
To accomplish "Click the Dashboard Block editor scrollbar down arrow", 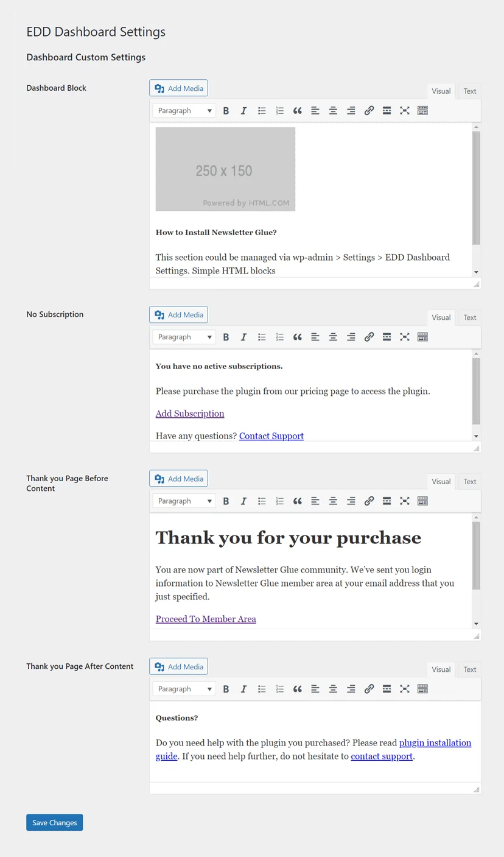I will [x=476, y=272].
